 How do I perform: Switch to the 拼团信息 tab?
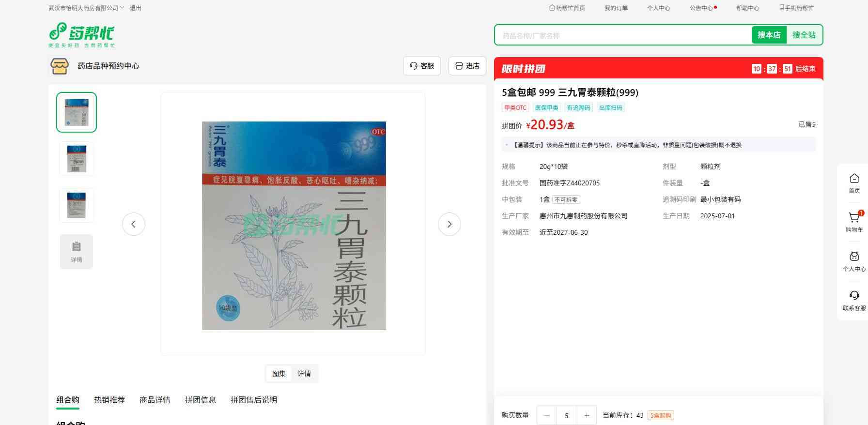[201, 400]
